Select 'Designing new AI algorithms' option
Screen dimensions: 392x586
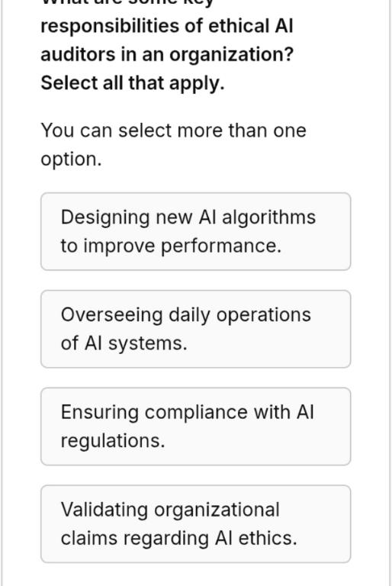pyautogui.click(x=195, y=231)
